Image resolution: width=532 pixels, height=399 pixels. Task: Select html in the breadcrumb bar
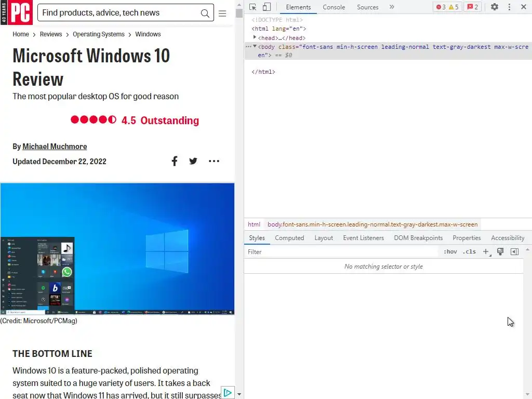[254, 224]
